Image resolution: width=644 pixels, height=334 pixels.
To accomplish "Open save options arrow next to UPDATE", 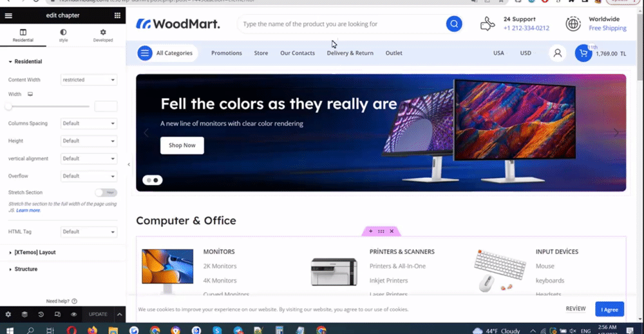I will tap(120, 314).
